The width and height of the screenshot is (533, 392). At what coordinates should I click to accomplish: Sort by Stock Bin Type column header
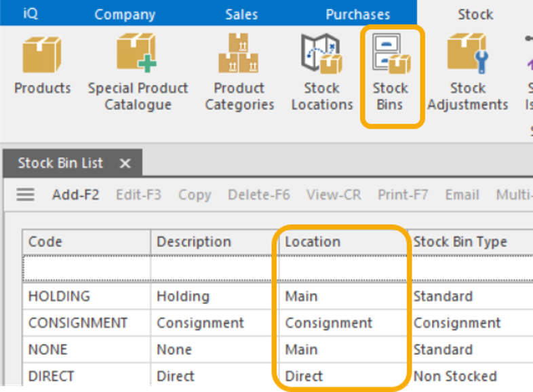click(470, 242)
